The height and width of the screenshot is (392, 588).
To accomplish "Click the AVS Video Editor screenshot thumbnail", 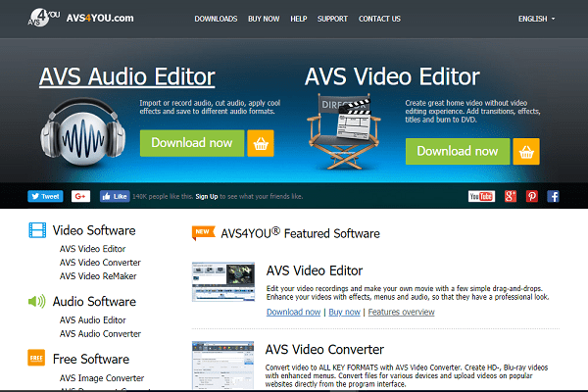I will tap(223, 281).
